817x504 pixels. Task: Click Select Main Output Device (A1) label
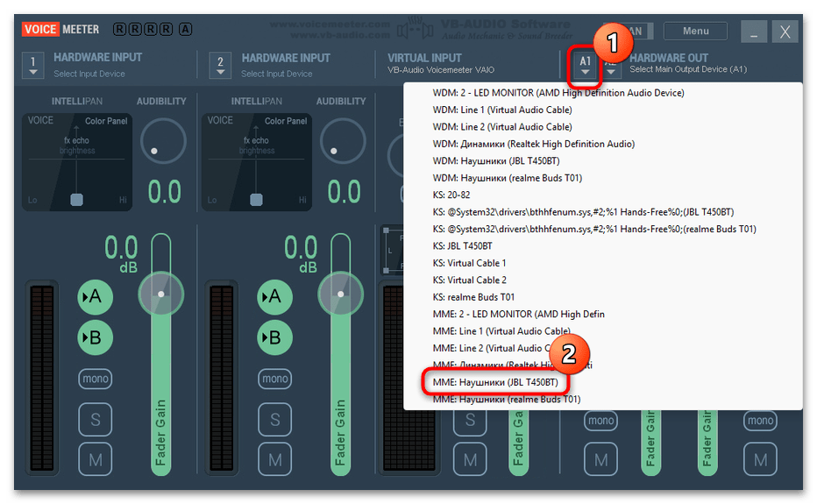tap(688, 69)
